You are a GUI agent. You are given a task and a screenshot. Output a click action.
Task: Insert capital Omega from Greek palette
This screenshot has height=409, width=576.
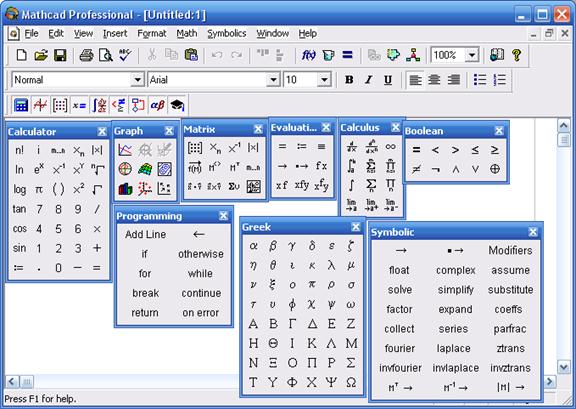351,383
